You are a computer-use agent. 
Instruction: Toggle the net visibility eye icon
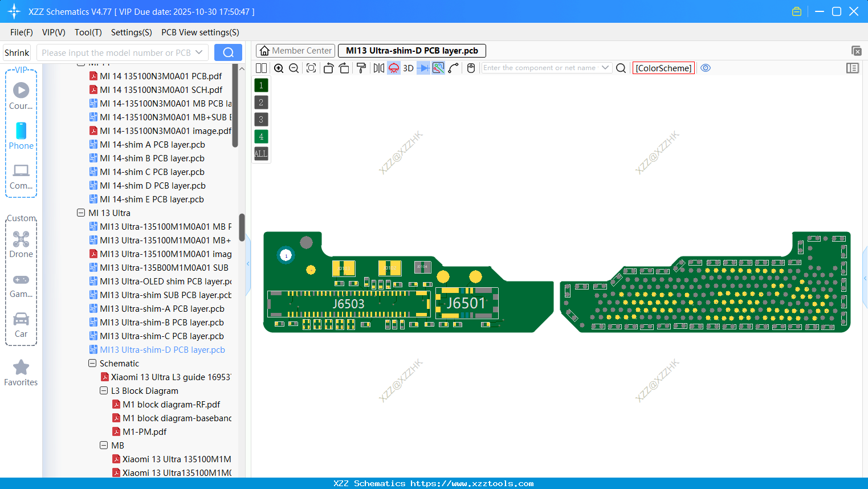click(x=706, y=68)
